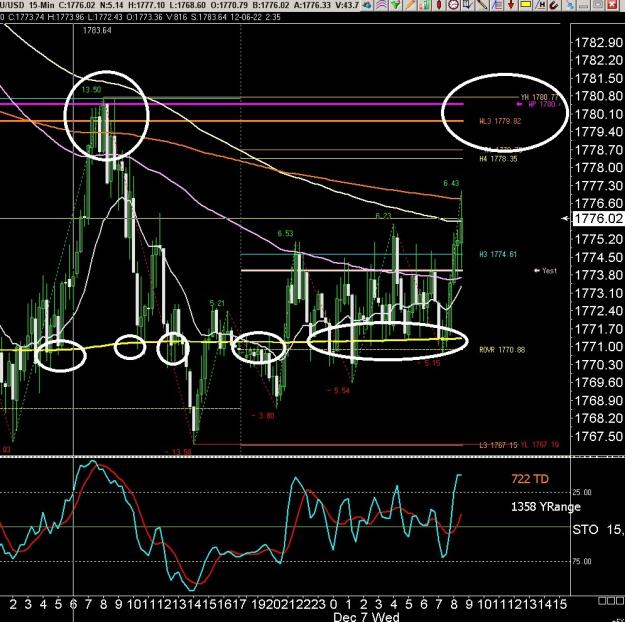Click the magenta WP 1780 level label
The width and height of the screenshot is (625, 622).
pos(541,104)
